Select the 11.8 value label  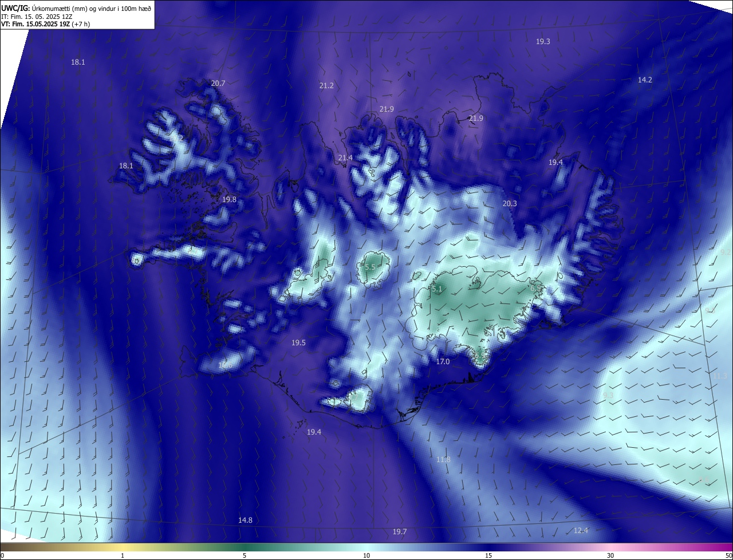(443, 459)
